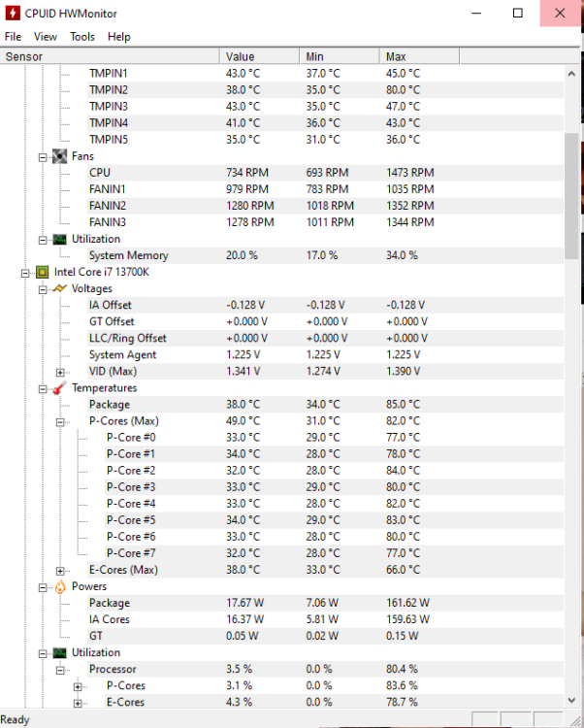This screenshot has width=584, height=728.
Task: Minimize the HWMonitor window
Action: [x=476, y=13]
